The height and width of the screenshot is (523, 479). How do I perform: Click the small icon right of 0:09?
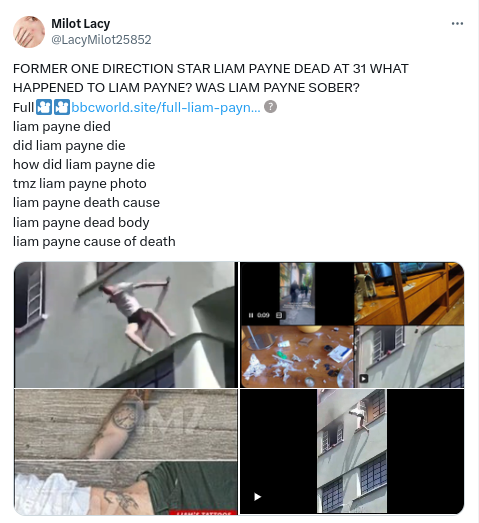coord(279,315)
